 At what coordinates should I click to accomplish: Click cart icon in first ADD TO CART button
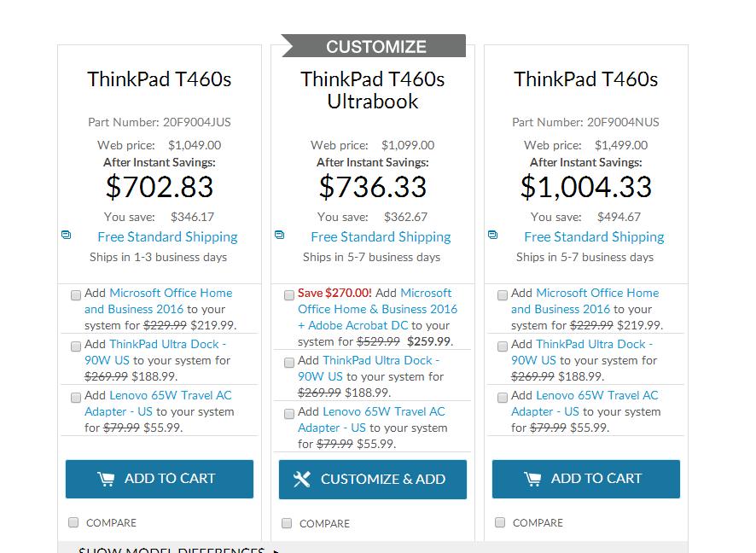click(x=106, y=479)
